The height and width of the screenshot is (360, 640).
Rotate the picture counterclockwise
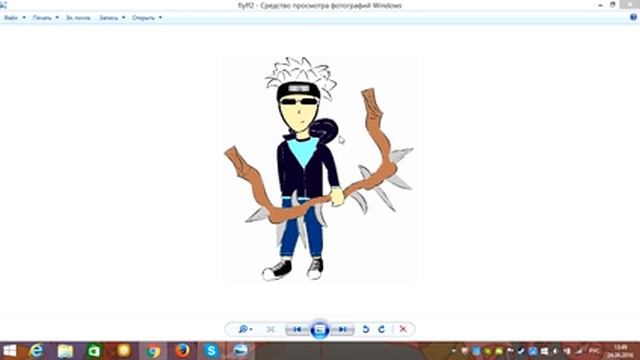pyautogui.click(x=366, y=329)
